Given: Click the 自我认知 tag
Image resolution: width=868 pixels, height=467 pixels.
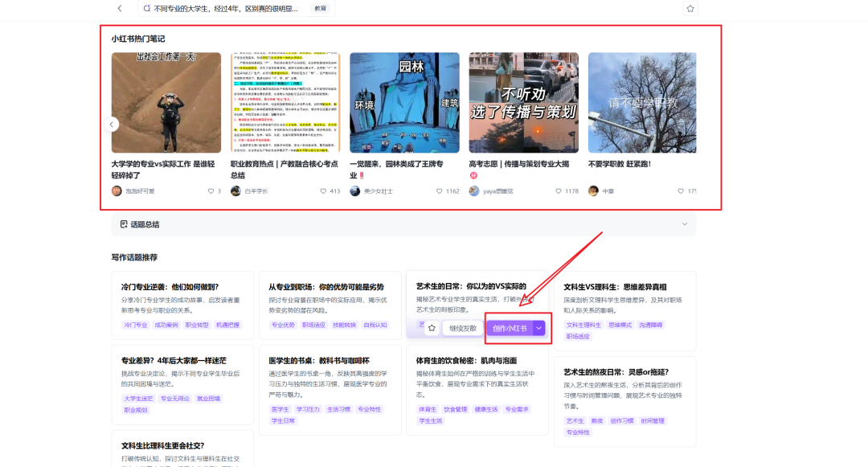Looking at the screenshot, I should click(375, 325).
